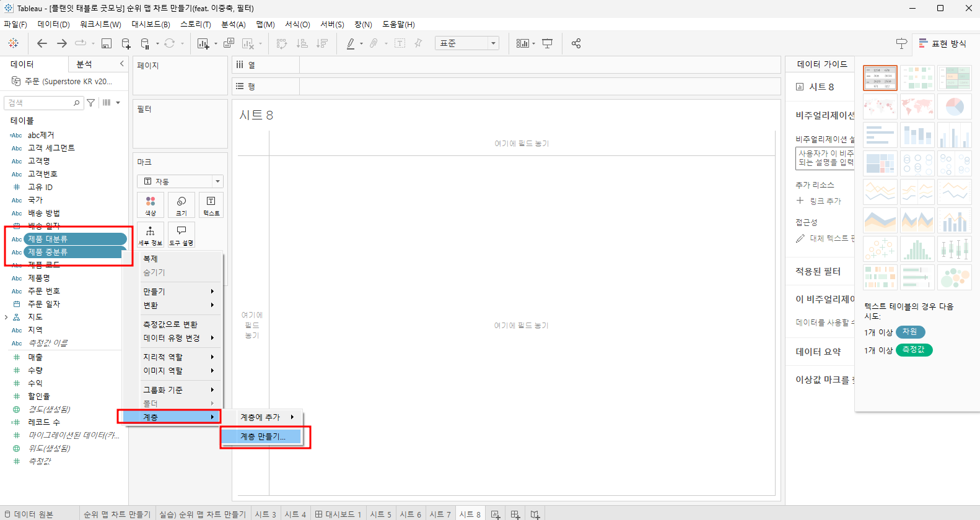Add a new data source icon

click(126, 43)
